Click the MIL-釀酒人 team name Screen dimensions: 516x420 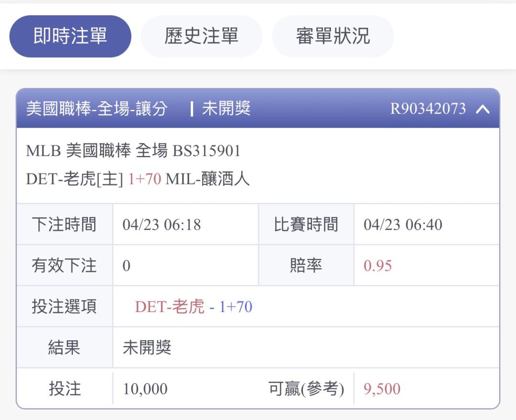pos(207,180)
